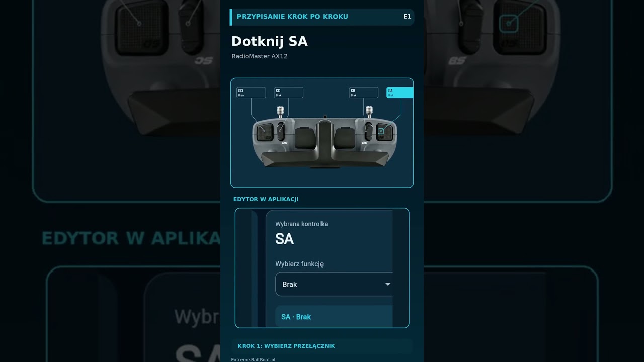
Task: Click the large SA value under Wybrana kontrolka
Action: coord(284,239)
